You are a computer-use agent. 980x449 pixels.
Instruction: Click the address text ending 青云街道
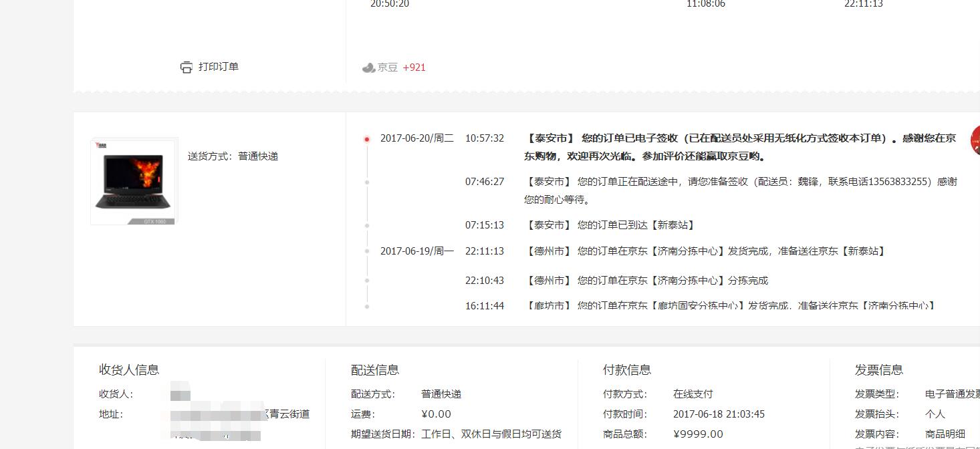285,414
